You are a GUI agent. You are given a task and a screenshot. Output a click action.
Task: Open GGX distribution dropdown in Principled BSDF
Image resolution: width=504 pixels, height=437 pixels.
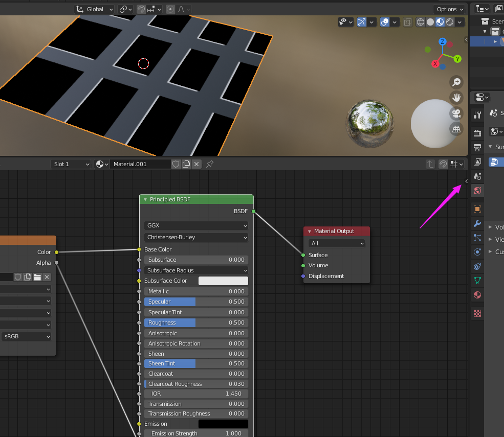click(x=196, y=225)
